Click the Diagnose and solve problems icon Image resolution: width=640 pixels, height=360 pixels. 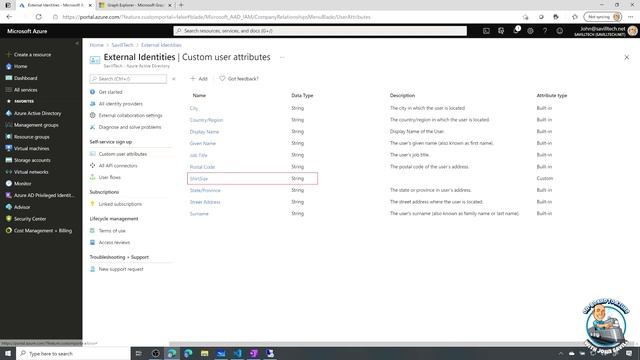tap(93, 127)
